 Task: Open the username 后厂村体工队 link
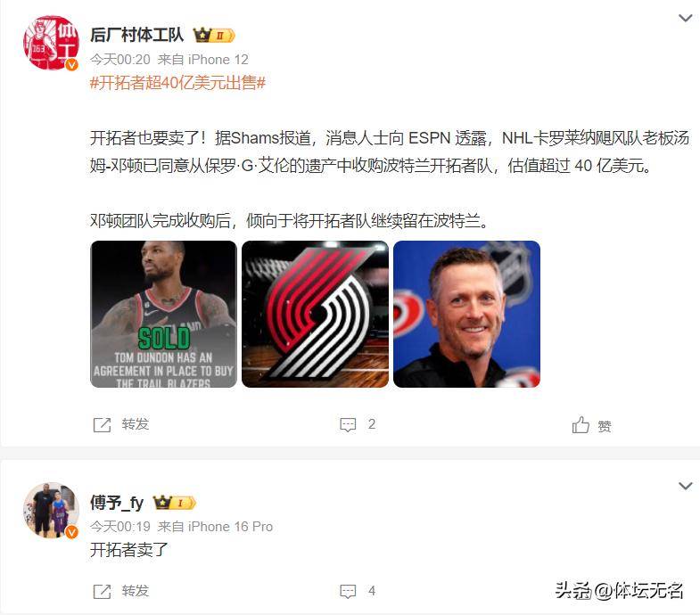[136, 35]
